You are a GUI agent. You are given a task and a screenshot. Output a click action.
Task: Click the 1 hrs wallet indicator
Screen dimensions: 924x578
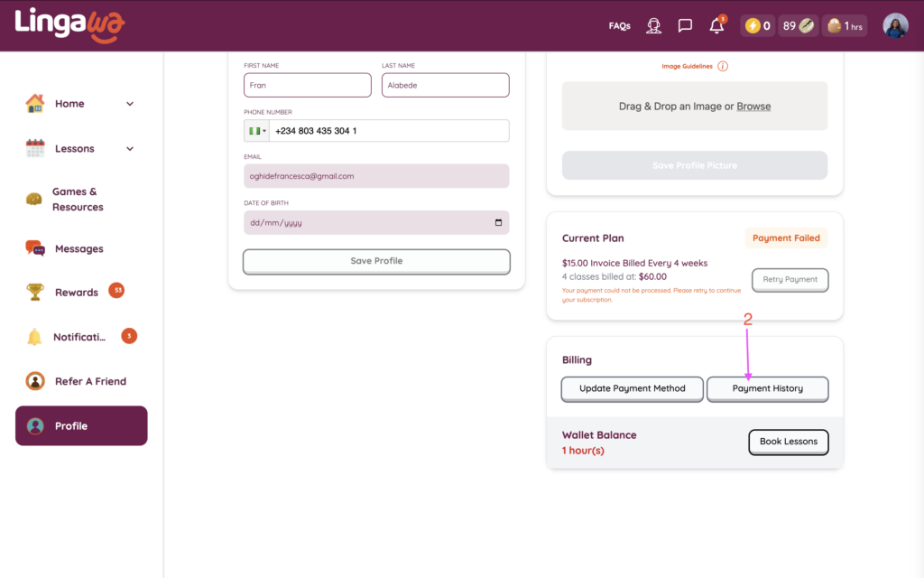point(845,26)
